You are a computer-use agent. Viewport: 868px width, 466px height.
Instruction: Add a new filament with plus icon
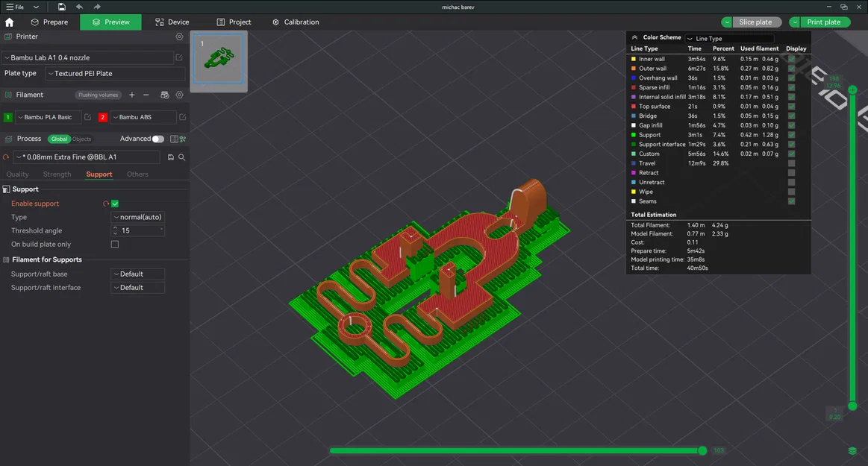coord(132,95)
